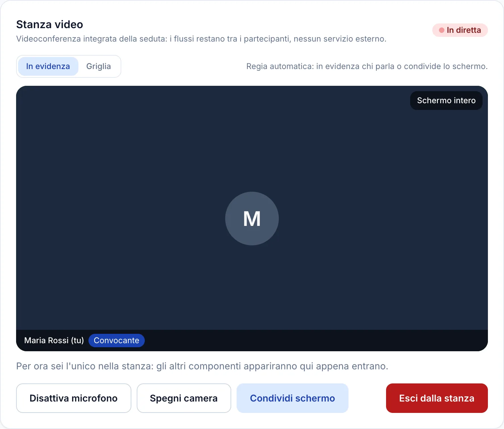Click the In diretta live badge
The width and height of the screenshot is (504, 429).
(x=460, y=30)
